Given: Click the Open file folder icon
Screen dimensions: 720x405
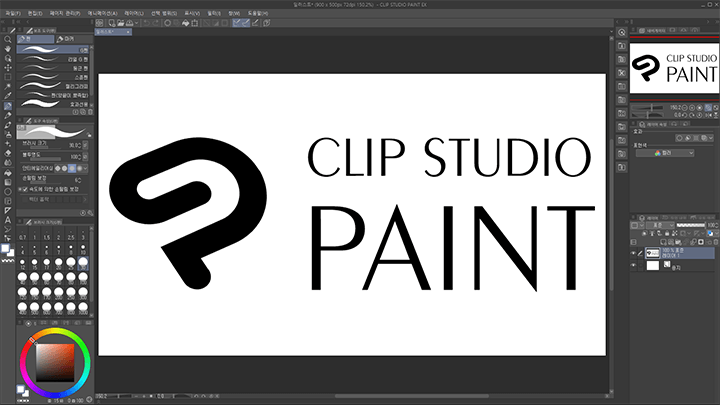Looking at the screenshot, I should click(120, 22).
